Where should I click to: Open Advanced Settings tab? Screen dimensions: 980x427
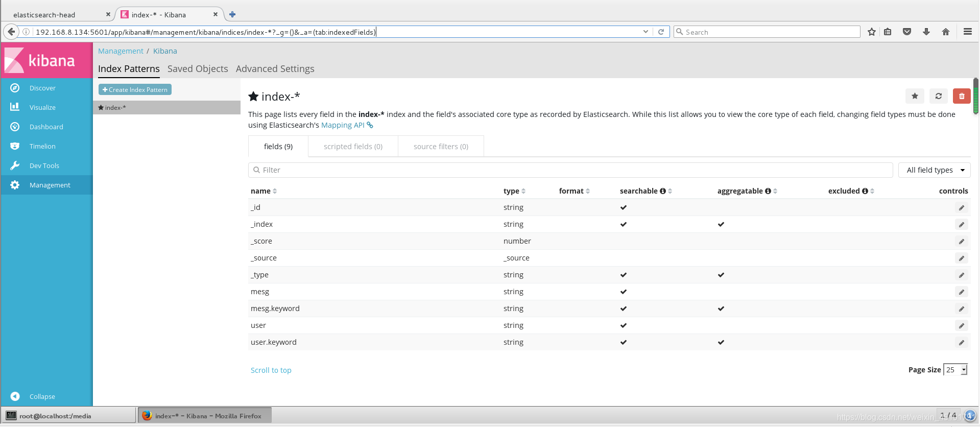pos(275,68)
